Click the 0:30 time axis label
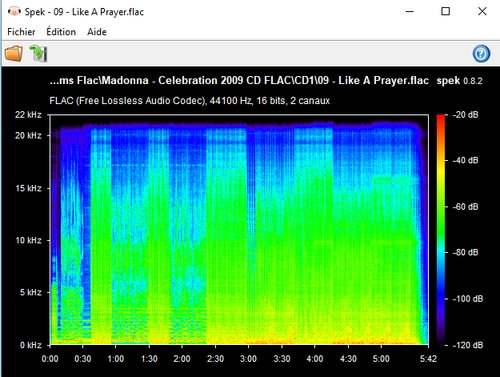 click(x=83, y=359)
